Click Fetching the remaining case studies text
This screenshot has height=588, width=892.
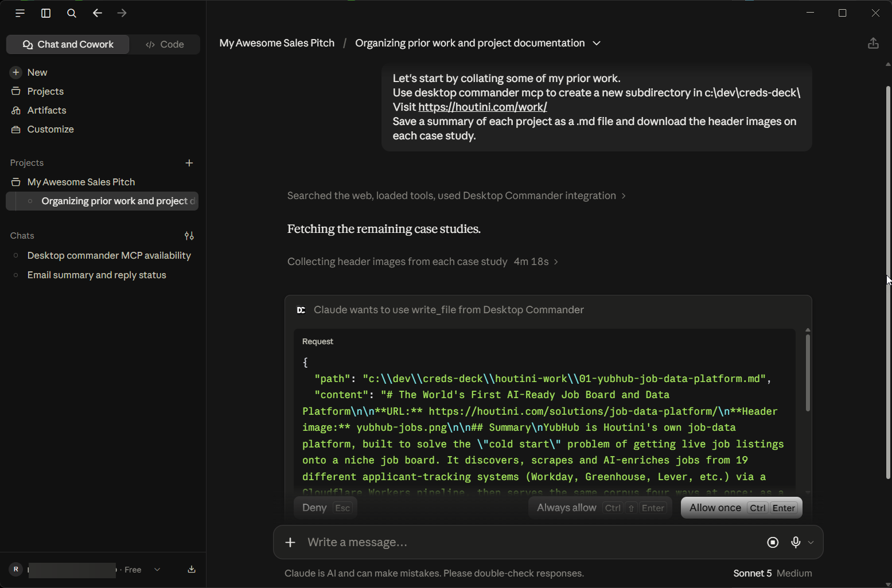point(384,229)
